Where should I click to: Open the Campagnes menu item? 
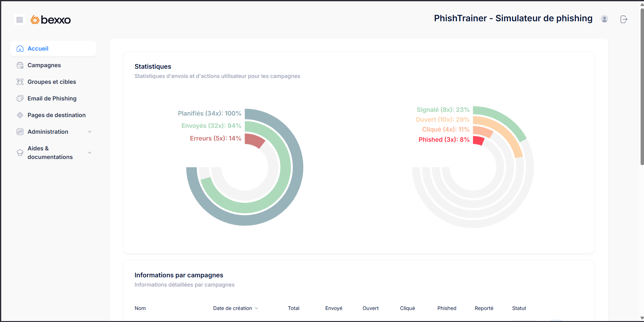[x=44, y=65]
